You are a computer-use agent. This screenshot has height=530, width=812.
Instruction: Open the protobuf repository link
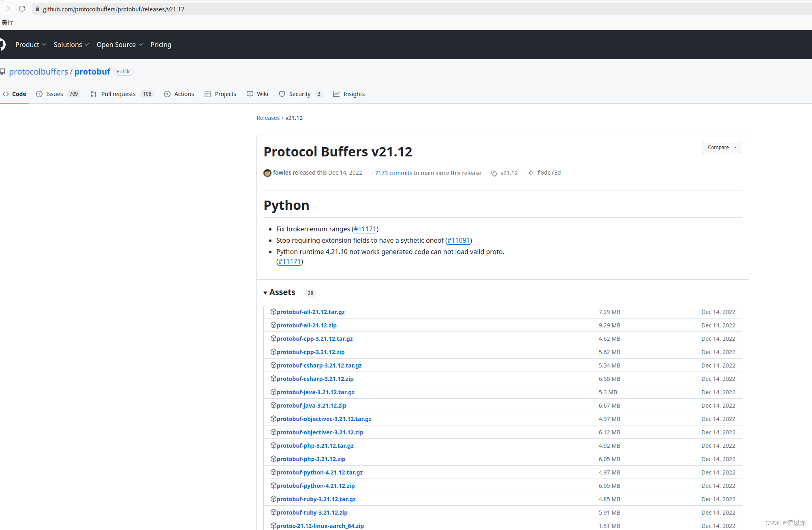point(92,72)
